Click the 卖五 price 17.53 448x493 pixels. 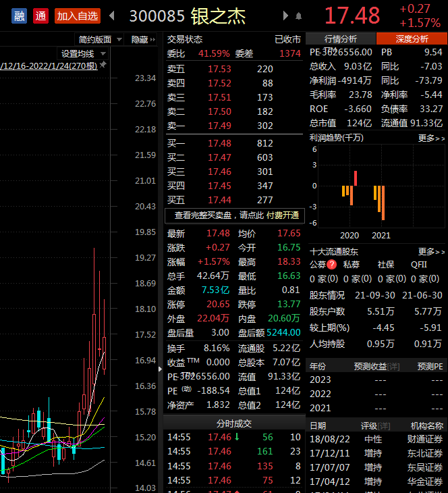(219, 69)
